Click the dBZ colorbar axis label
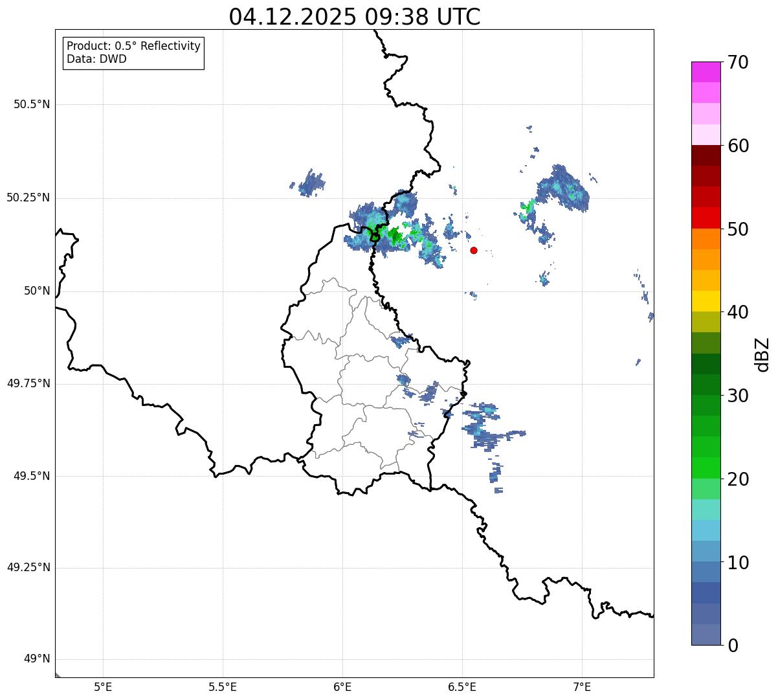 coord(762,354)
